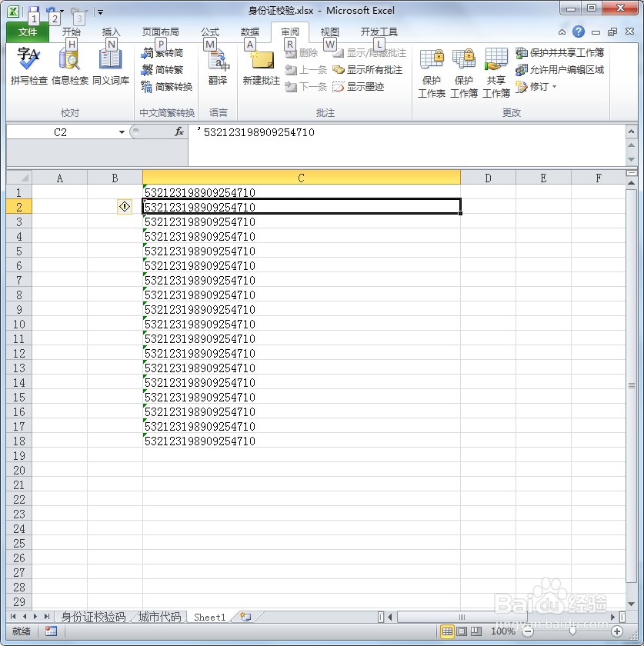Switch to Page Break Preview in status bar
This screenshot has height=646, width=644.
click(x=476, y=631)
